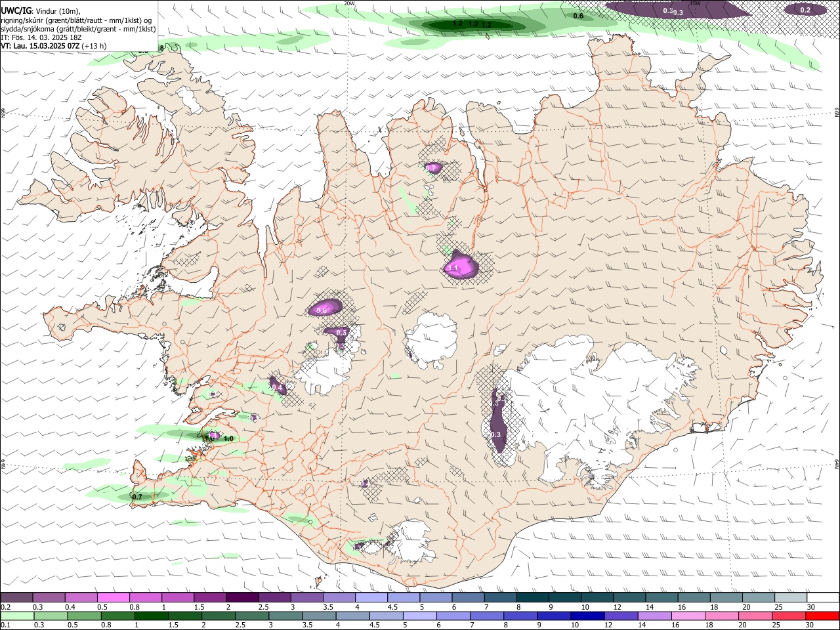Pick the darkest green swatch labelled 1, lower row
Viewport: 840px width, 630px height.
[152, 616]
